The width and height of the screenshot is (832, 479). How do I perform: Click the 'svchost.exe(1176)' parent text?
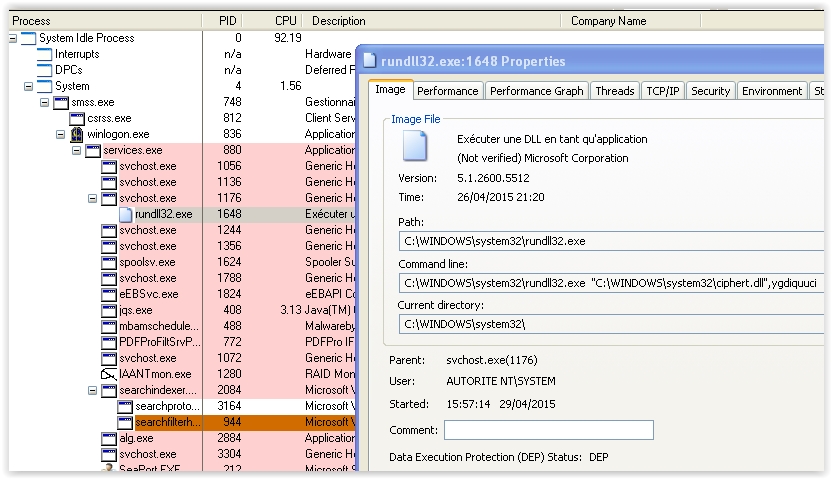(491, 360)
